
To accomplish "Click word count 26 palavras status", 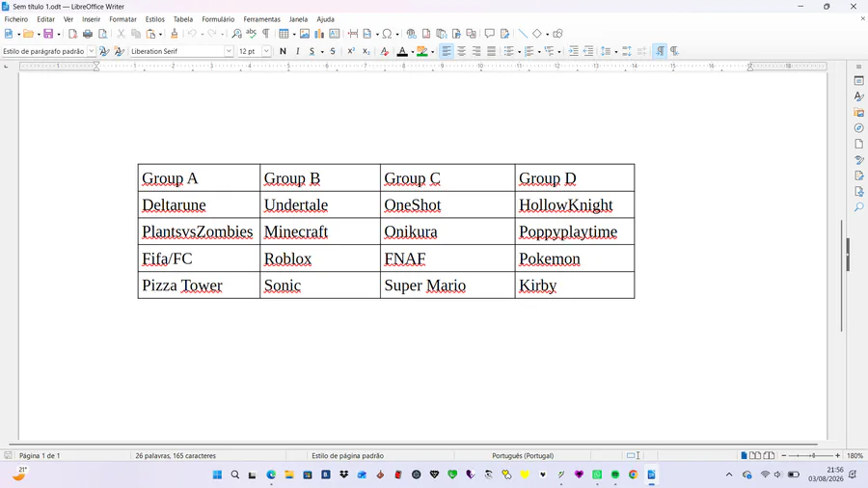I will click(176, 456).
